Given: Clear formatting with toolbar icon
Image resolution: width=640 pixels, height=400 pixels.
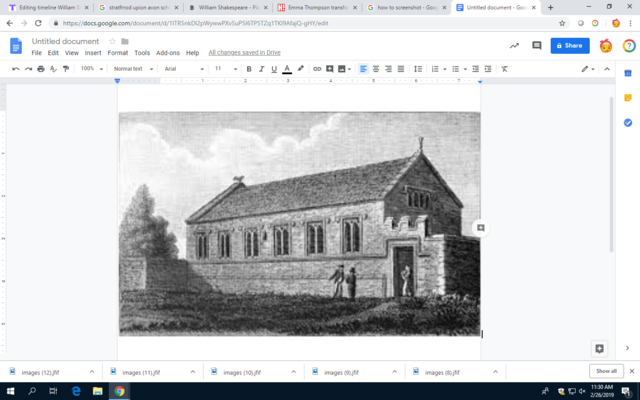Looking at the screenshot, I should (504, 69).
